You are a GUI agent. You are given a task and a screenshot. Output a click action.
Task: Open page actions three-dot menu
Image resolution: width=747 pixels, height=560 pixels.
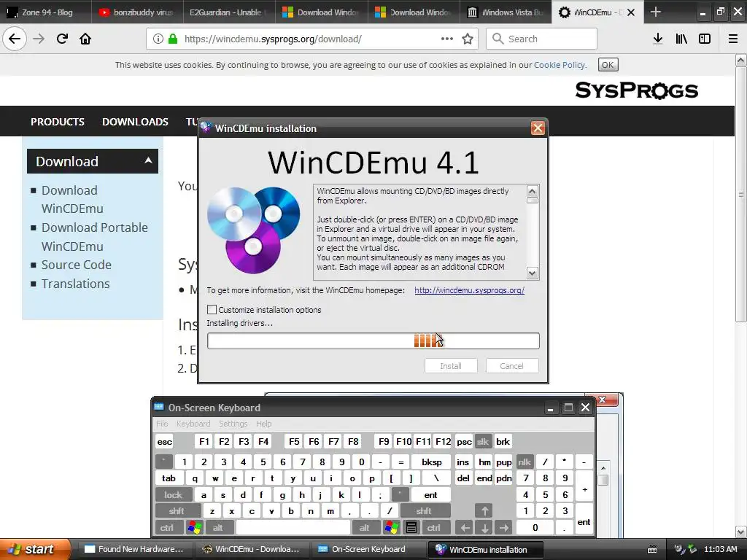point(447,39)
